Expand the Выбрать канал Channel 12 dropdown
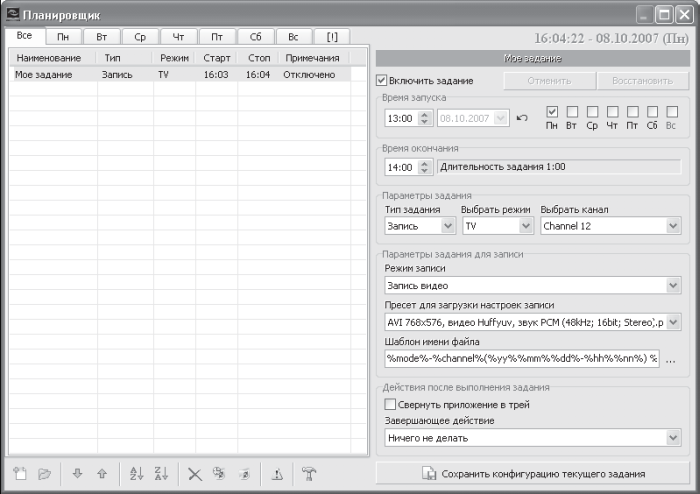 (x=611, y=226)
